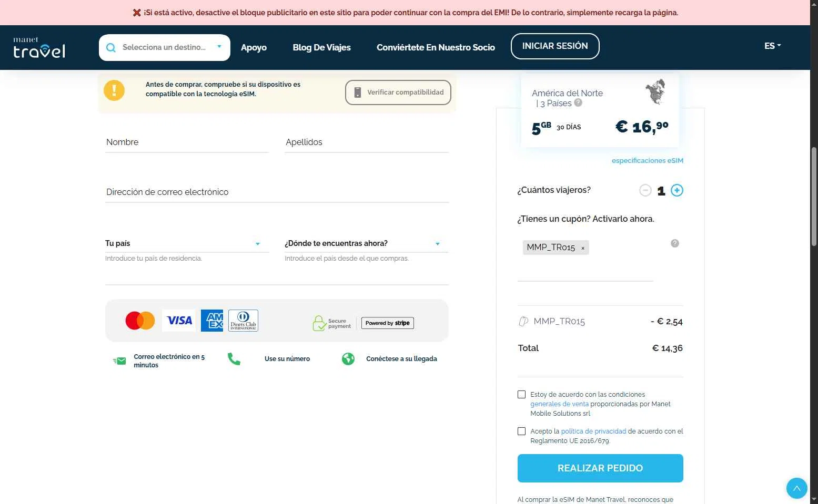Click the search magnifier icon in destination box
The height and width of the screenshot is (504, 818).
(111, 47)
